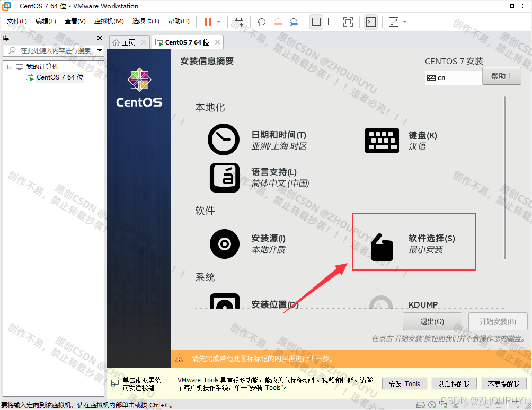
Task: Click the 安装 Tools button
Action: click(404, 384)
